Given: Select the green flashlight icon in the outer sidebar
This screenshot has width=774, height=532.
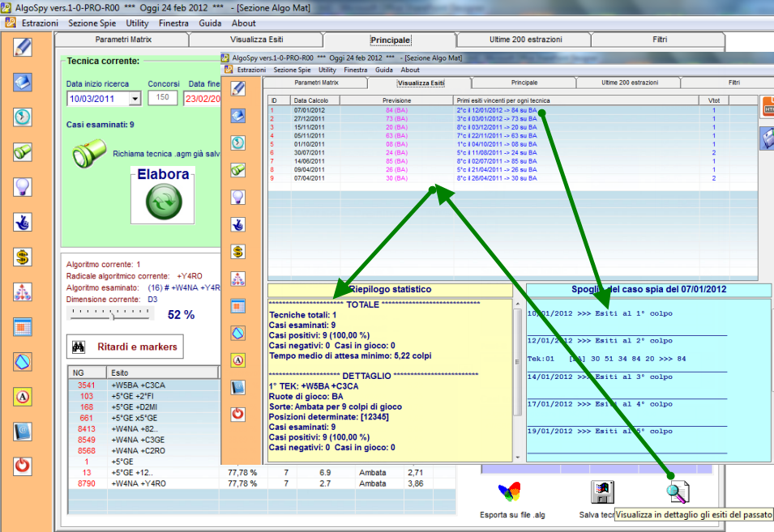Looking at the screenshot, I should pos(23,152).
